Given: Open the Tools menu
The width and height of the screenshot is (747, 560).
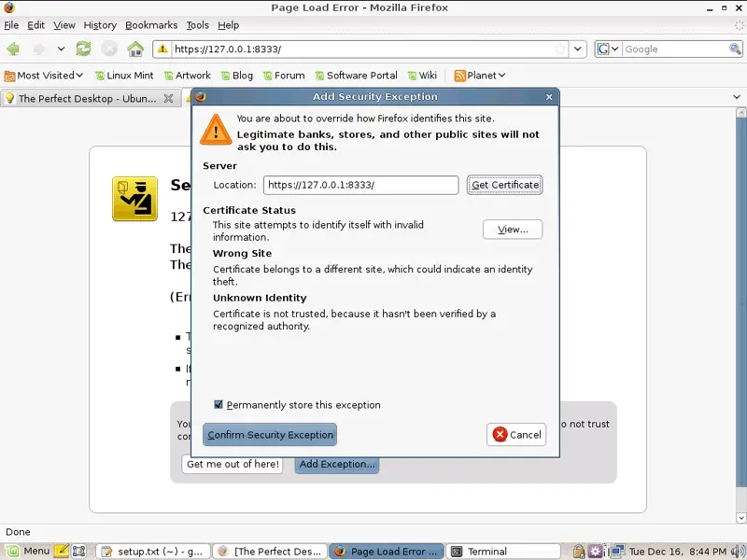Looking at the screenshot, I should (197, 25).
